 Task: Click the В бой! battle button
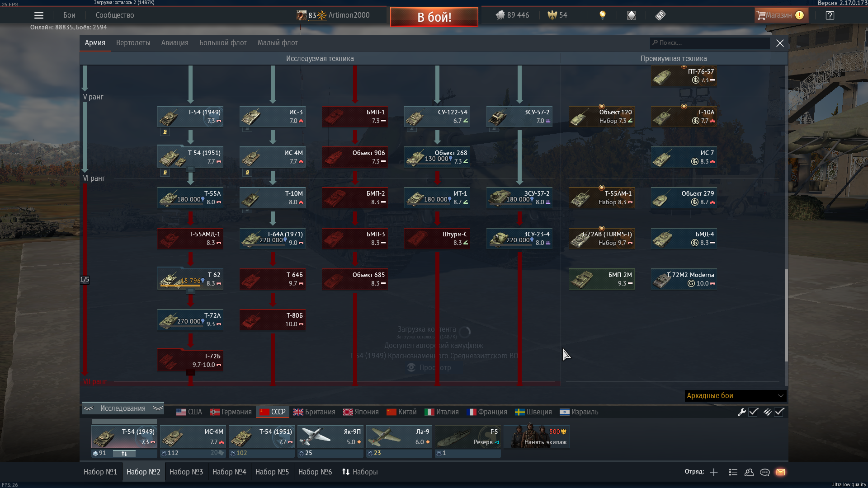coord(434,17)
